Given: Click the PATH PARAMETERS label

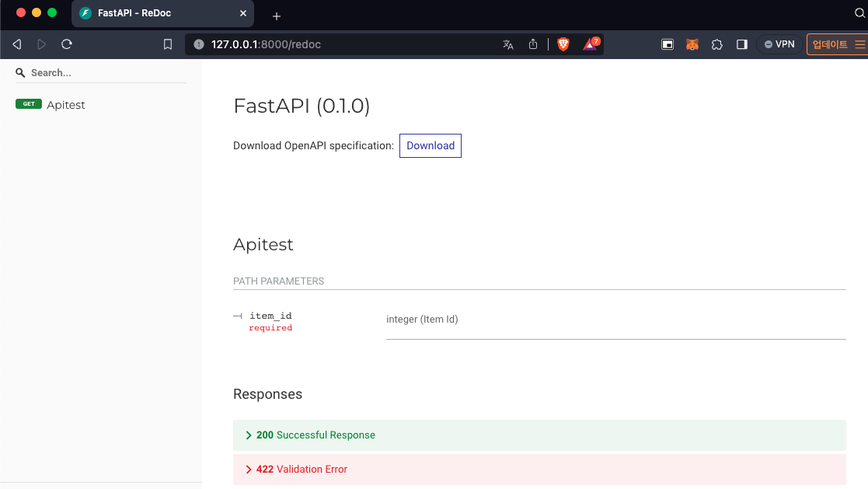Looking at the screenshot, I should pyautogui.click(x=278, y=281).
